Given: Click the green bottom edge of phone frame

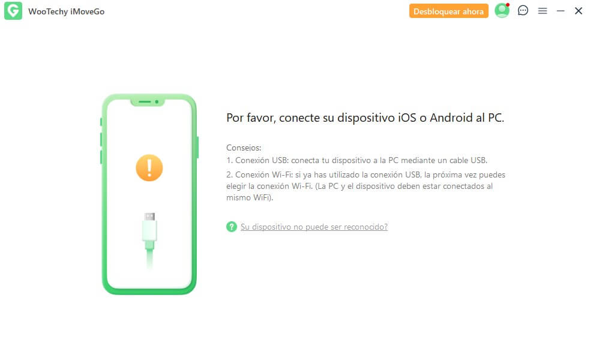Looking at the screenshot, I should pos(149,291).
